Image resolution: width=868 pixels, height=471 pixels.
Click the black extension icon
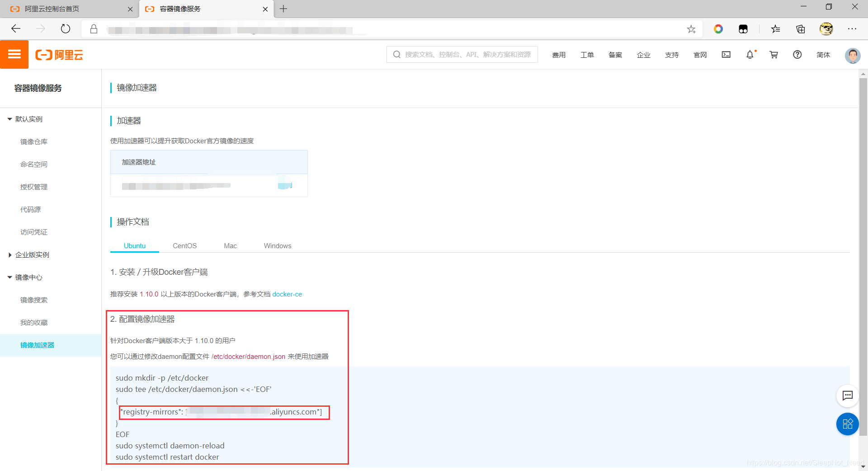[743, 29]
